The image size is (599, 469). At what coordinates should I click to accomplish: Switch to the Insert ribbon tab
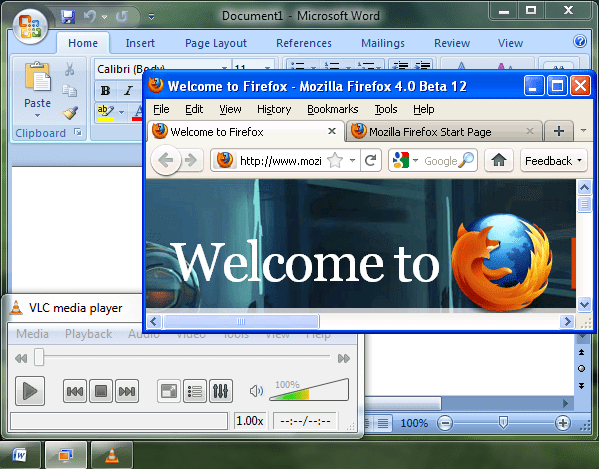click(140, 43)
